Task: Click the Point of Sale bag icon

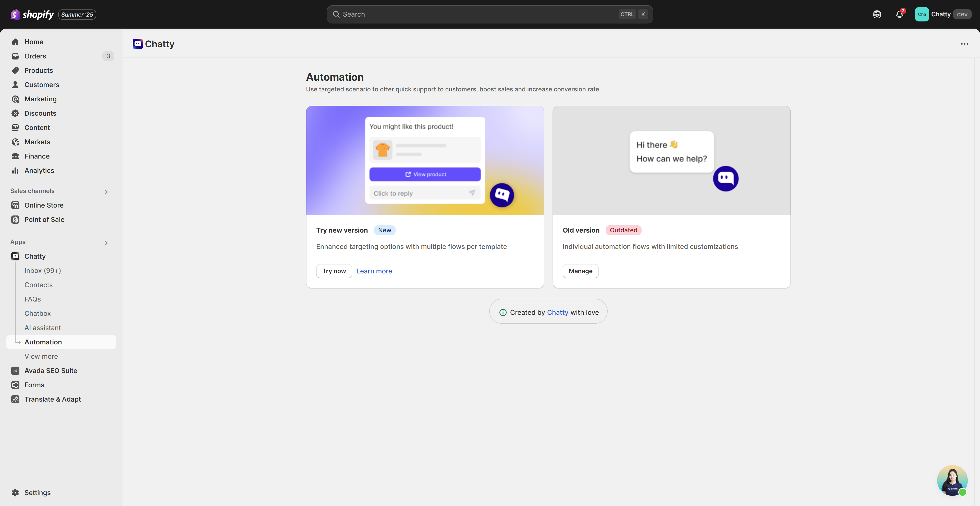Action: [x=15, y=220]
